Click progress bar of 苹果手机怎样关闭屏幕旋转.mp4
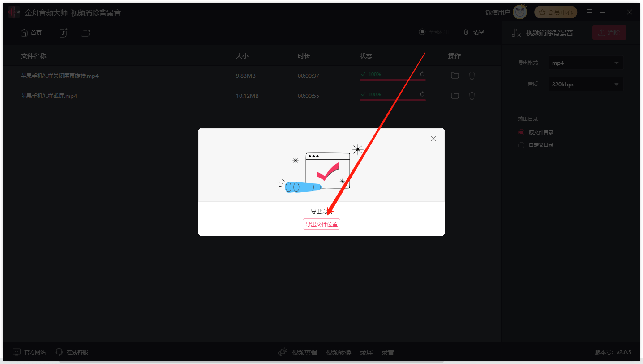This screenshot has width=643, height=364. [x=392, y=80]
